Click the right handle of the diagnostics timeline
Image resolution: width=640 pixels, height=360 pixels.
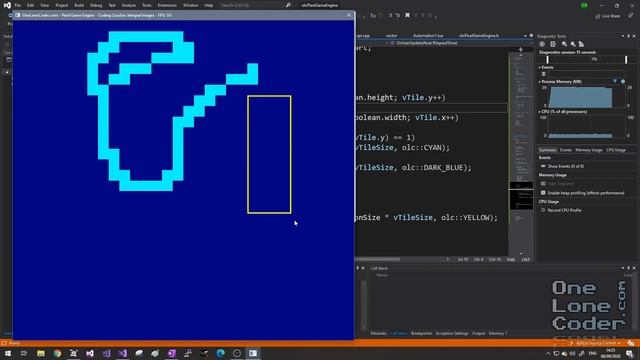(626, 60)
